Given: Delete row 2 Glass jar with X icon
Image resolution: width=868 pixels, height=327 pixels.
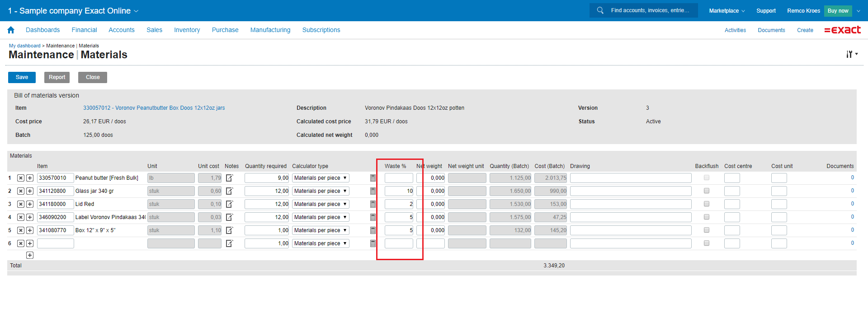Looking at the screenshot, I should click(21, 191).
